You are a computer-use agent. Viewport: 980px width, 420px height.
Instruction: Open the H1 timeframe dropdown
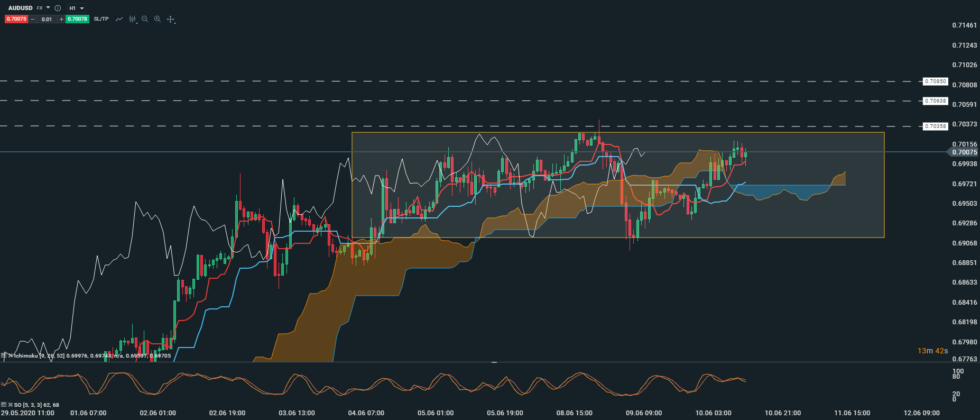(76, 8)
